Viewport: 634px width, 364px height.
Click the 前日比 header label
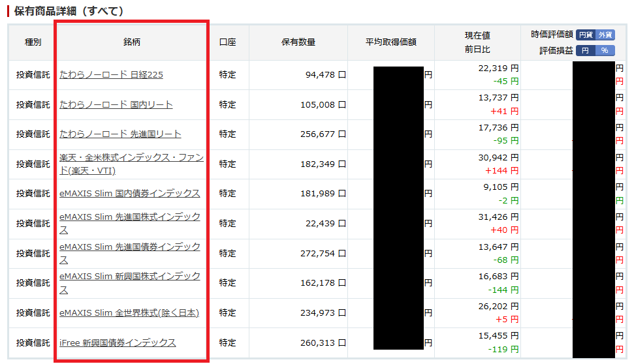click(x=477, y=50)
